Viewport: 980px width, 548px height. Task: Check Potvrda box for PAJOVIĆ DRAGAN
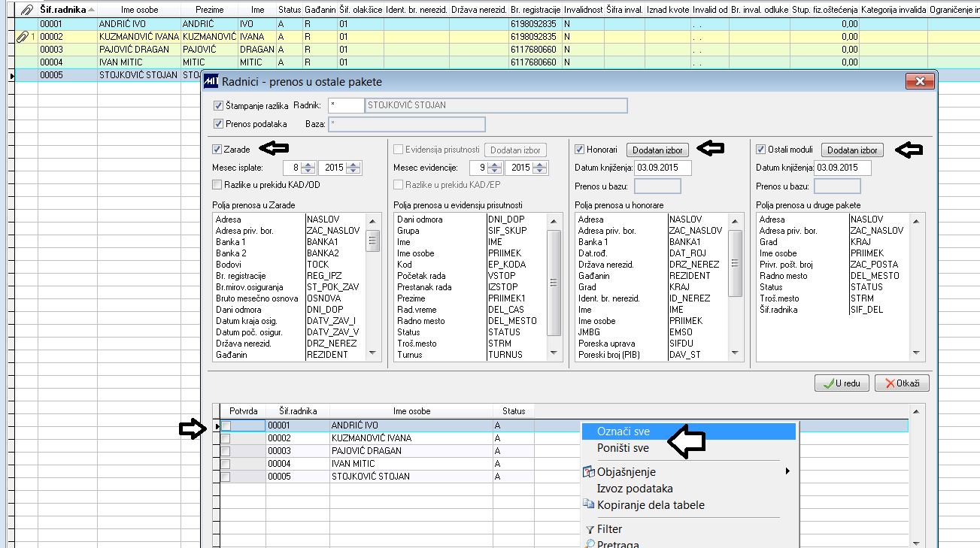click(x=226, y=451)
